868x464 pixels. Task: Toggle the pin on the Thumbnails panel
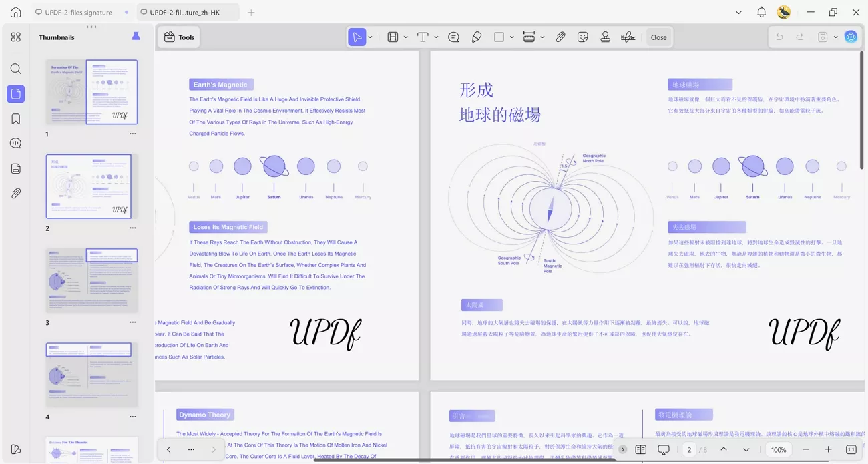pyautogui.click(x=136, y=37)
